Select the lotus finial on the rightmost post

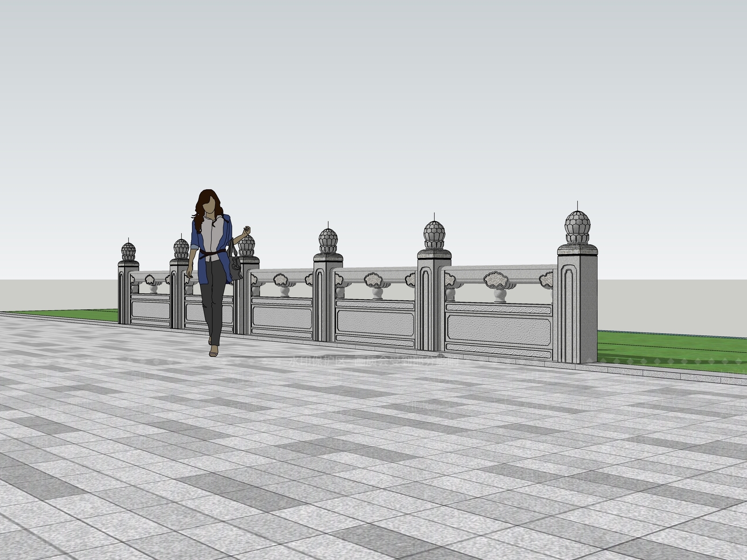pos(578,227)
